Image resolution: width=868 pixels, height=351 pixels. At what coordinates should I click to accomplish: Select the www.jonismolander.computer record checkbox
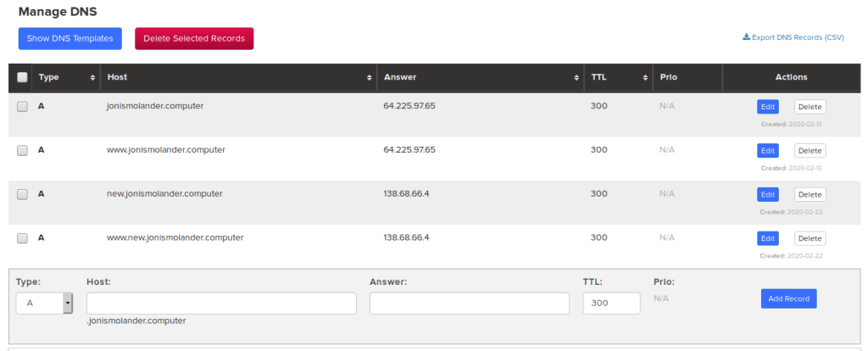coord(22,150)
